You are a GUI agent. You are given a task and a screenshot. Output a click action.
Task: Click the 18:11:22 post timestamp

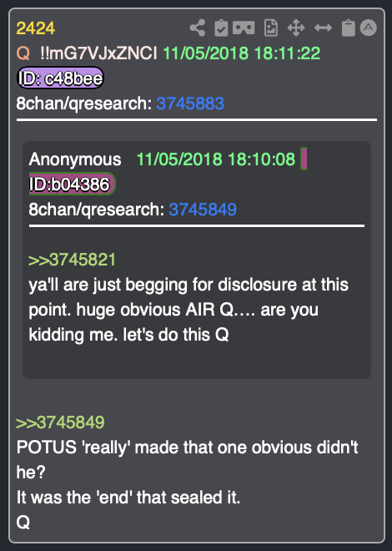(287, 53)
